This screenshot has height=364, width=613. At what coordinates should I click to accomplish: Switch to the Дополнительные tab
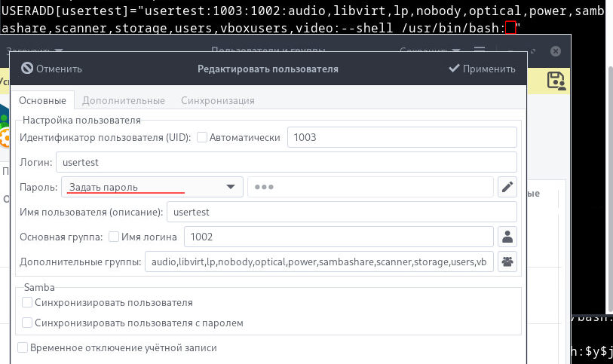pos(124,100)
